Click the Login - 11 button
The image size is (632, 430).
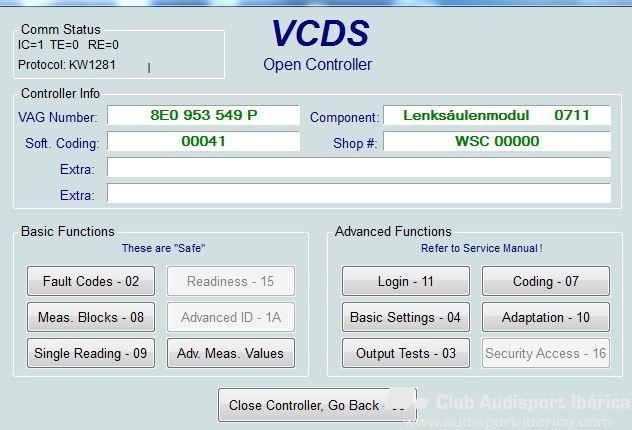click(x=405, y=281)
